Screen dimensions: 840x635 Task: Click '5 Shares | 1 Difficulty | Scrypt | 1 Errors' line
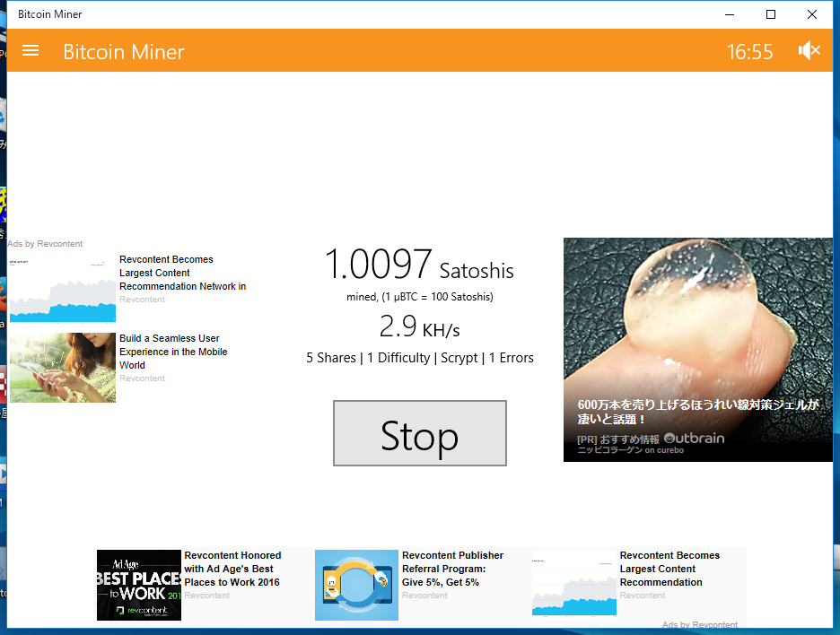pos(419,358)
